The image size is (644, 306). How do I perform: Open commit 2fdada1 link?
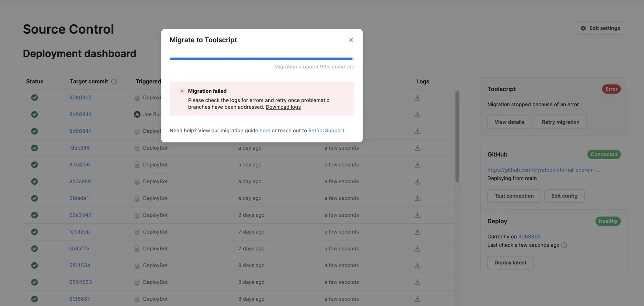(x=79, y=198)
